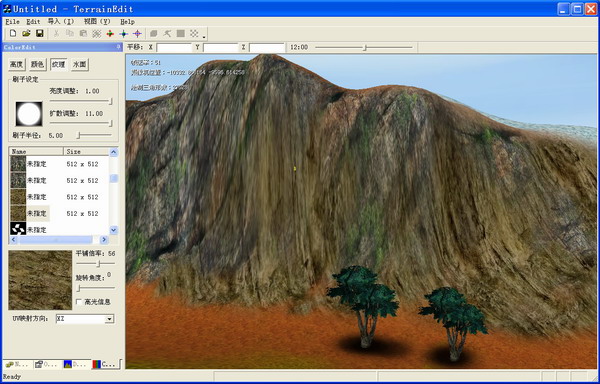Viewport: 600px width, 384px height.
Task: Click the Copy toolbar icon
Action: tap(70, 34)
